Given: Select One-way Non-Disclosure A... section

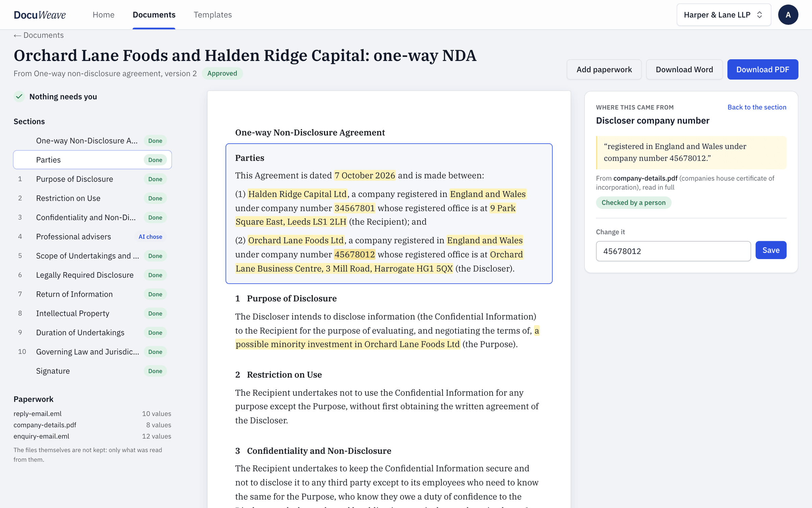Looking at the screenshot, I should pos(92,141).
